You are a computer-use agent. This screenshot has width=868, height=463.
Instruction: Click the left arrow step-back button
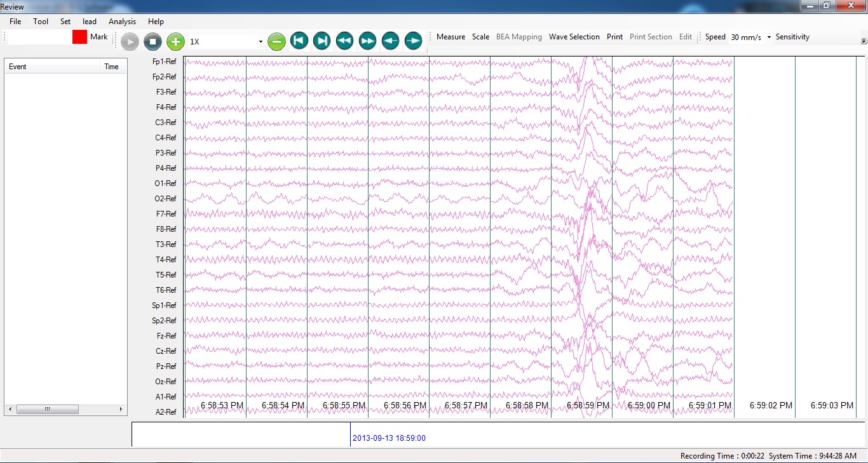391,41
